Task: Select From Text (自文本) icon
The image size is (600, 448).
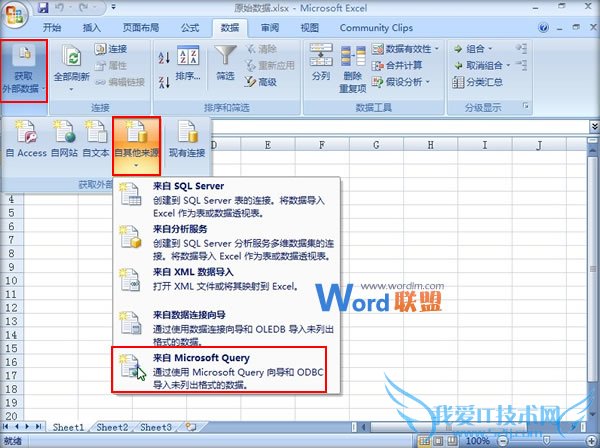Action: (x=96, y=139)
